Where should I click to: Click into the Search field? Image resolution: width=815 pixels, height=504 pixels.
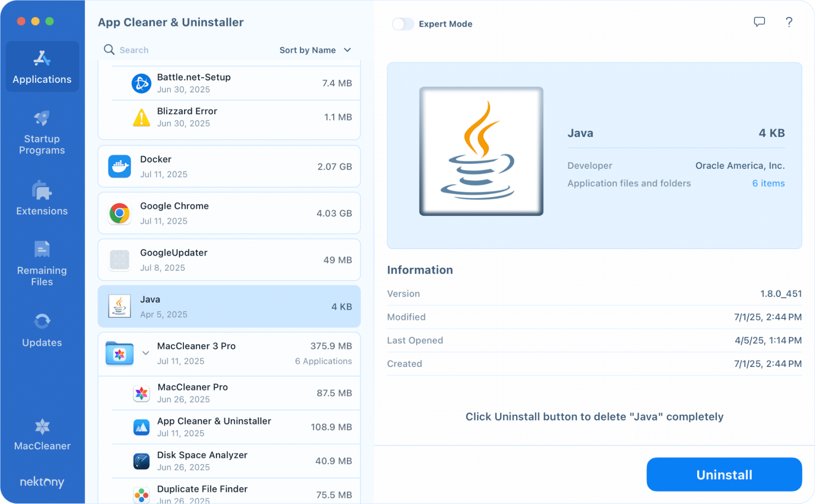click(x=188, y=50)
